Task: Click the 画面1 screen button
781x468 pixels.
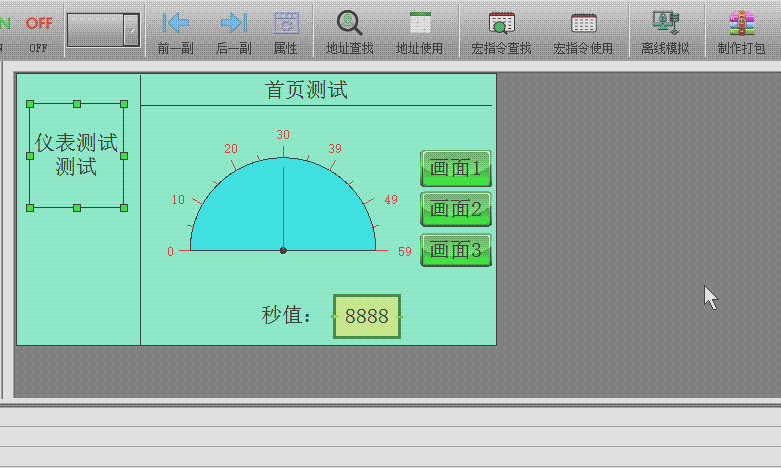Action: [x=456, y=168]
